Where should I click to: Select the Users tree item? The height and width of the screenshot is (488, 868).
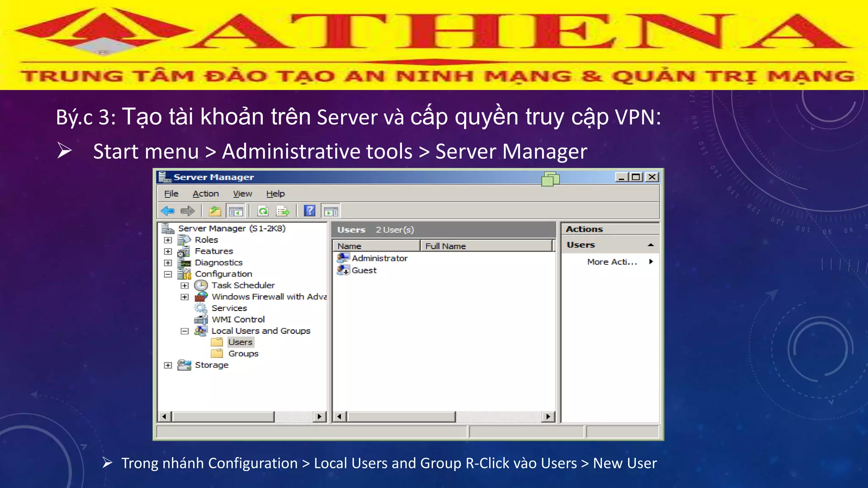click(240, 342)
